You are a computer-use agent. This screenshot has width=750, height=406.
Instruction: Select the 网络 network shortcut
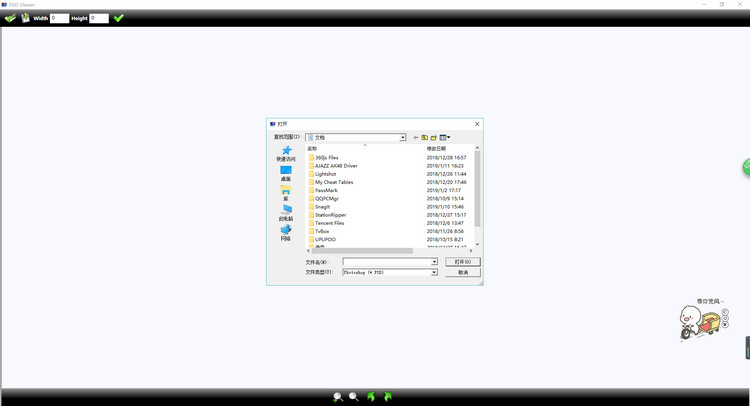[286, 233]
